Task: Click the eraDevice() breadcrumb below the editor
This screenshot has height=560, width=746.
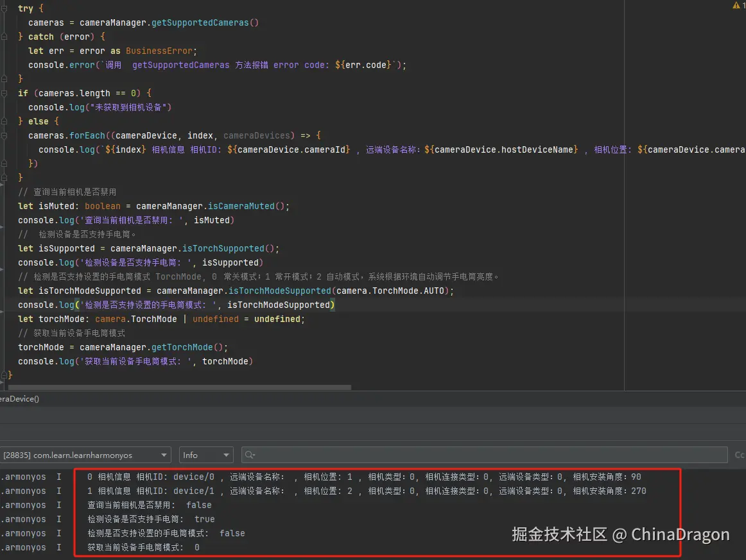Action: click(19, 399)
